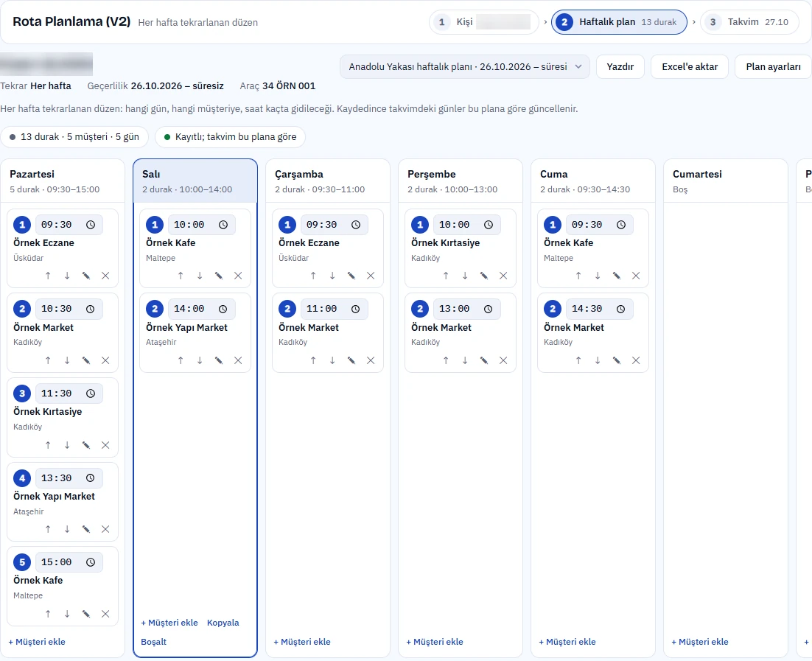Export plan with Excel'e aktar
This screenshot has width=812, height=661.
point(690,67)
